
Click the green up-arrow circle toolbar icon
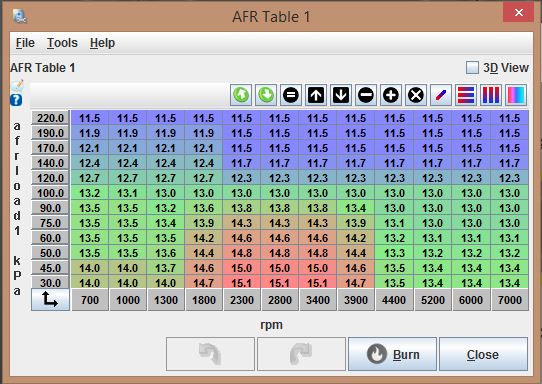241,95
